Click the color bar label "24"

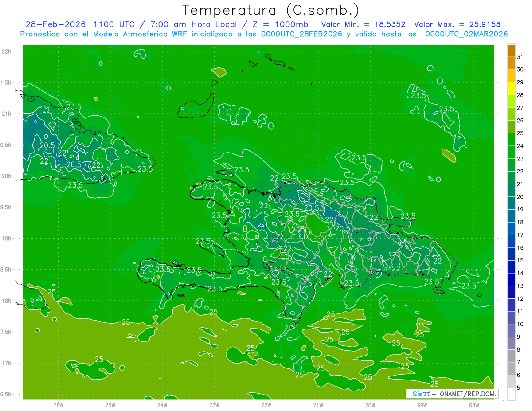(520, 146)
